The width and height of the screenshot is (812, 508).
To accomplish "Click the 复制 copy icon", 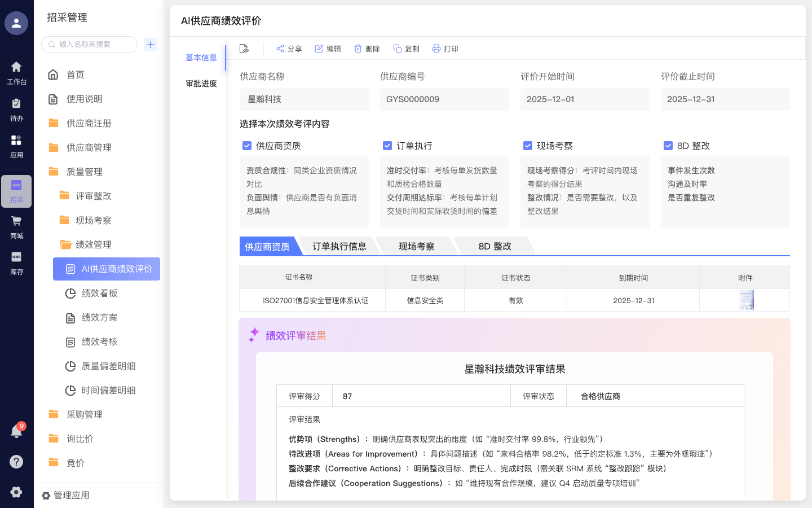I will pos(398,49).
